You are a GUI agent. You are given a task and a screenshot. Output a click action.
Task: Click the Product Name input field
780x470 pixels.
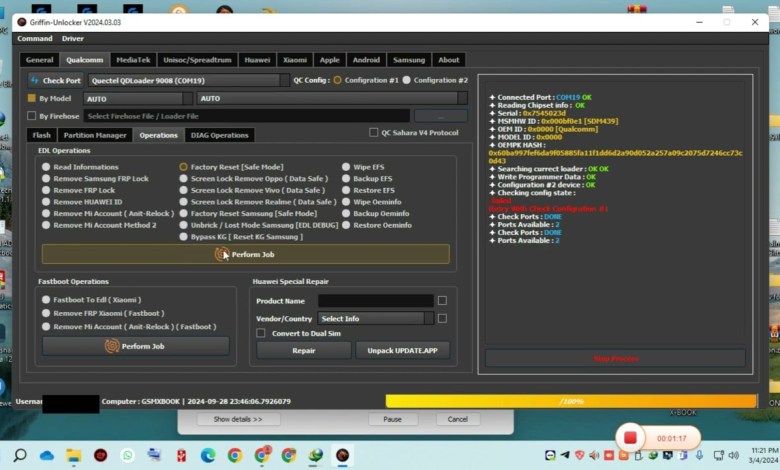pyautogui.click(x=376, y=300)
